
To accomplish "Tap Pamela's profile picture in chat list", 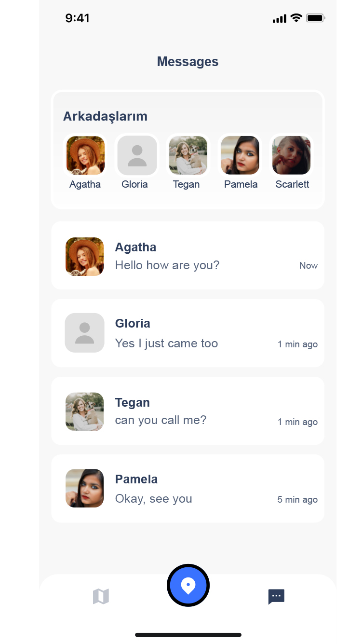I will point(85,488).
